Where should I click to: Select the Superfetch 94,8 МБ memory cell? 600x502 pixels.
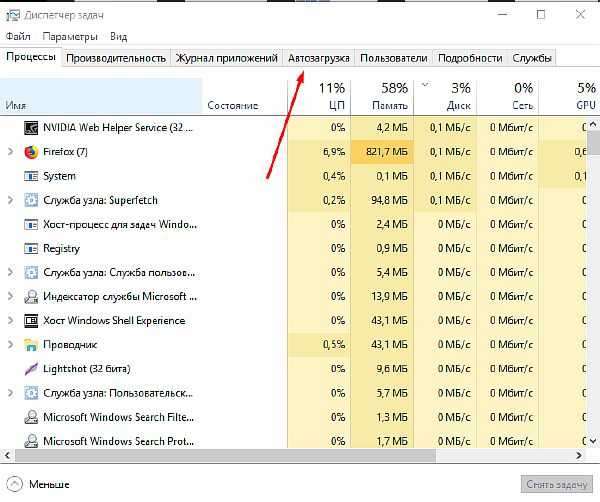click(x=382, y=200)
